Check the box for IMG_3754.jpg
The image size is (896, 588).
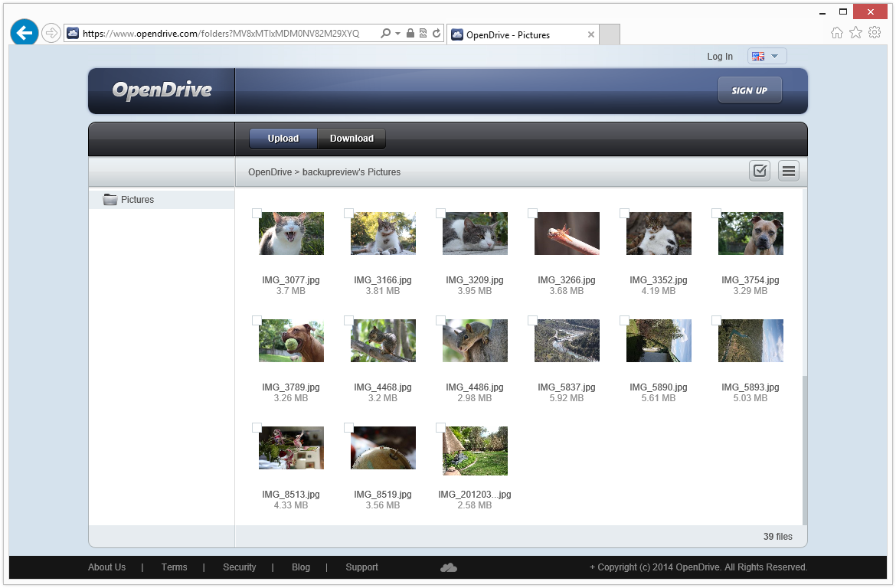tap(716, 213)
